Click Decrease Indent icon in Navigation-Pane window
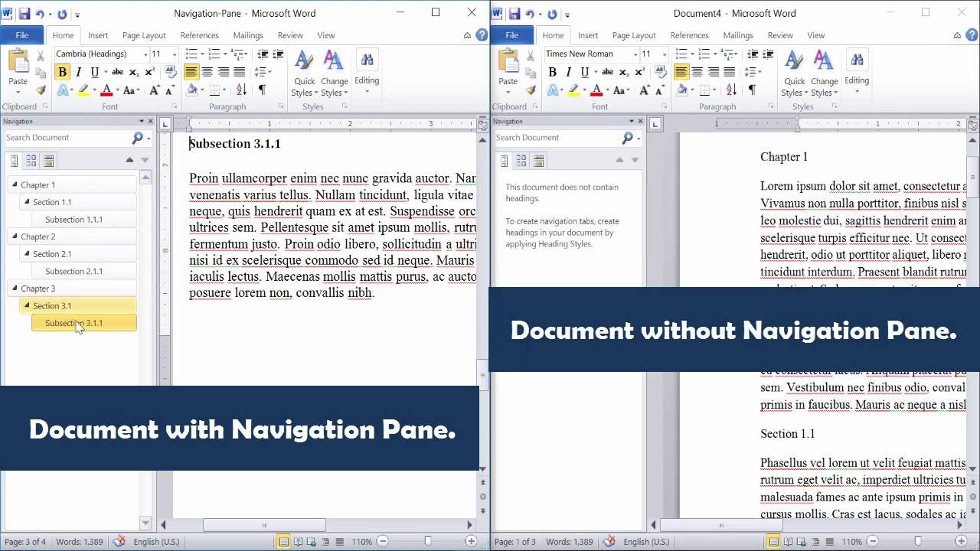Image resolution: width=980 pixels, height=551 pixels. point(263,54)
